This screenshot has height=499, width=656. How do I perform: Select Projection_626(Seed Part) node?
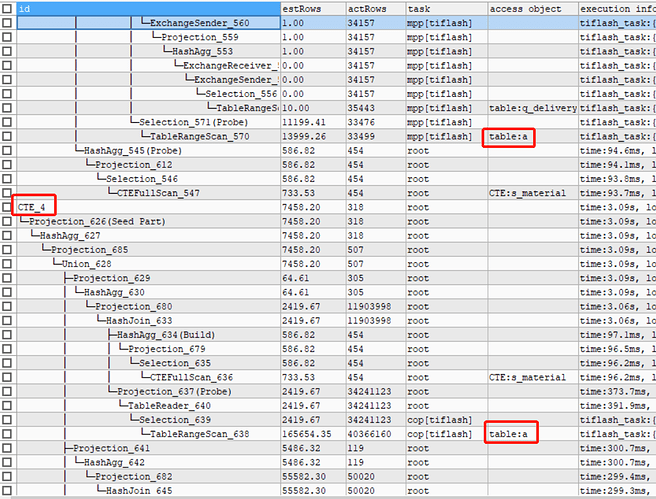pyautogui.click(x=97, y=221)
